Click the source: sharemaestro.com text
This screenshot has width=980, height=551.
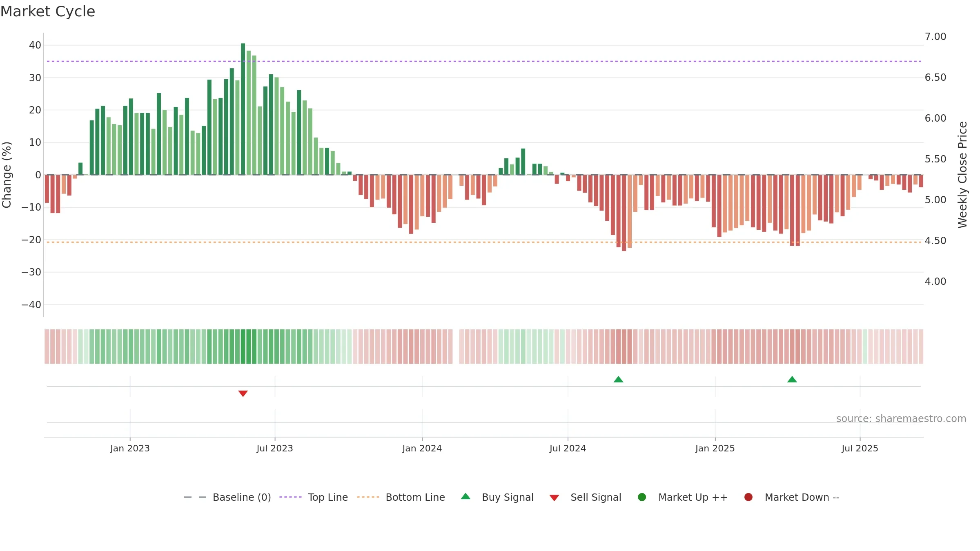pyautogui.click(x=901, y=418)
